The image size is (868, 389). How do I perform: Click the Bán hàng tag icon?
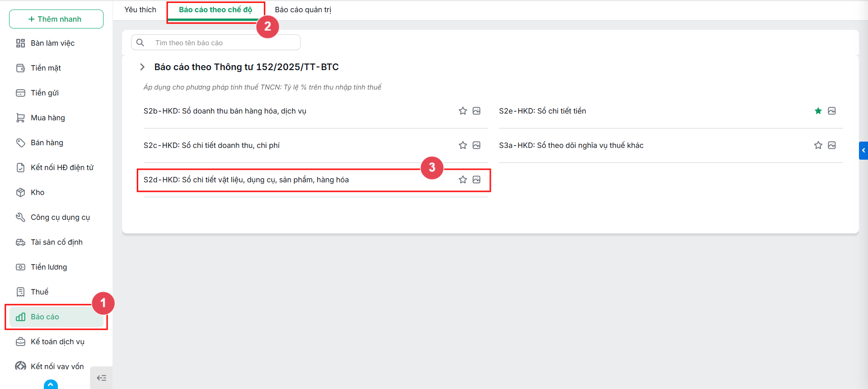point(20,142)
